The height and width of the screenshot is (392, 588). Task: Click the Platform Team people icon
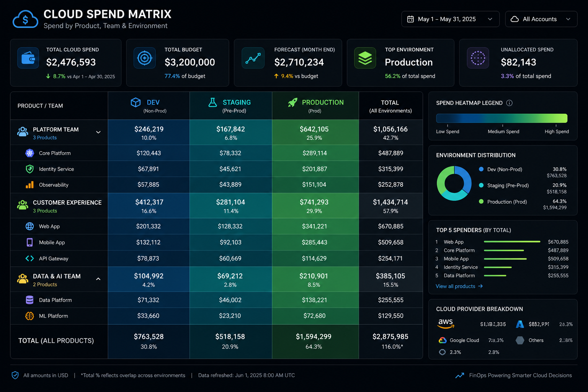(x=23, y=132)
